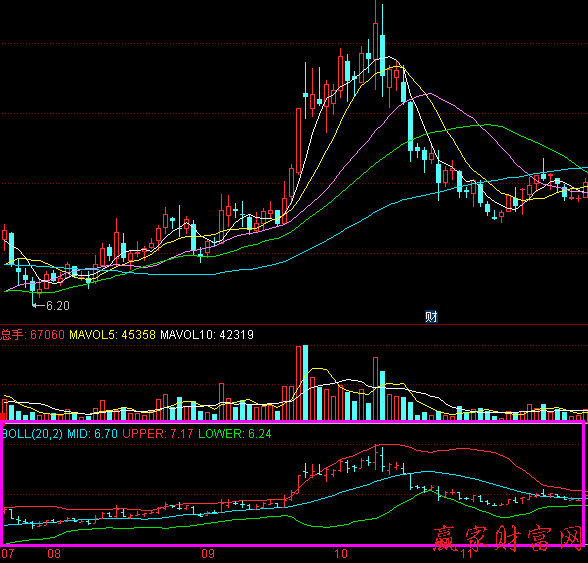Click the 总手: 67060 volume label

pyautogui.click(x=32, y=335)
